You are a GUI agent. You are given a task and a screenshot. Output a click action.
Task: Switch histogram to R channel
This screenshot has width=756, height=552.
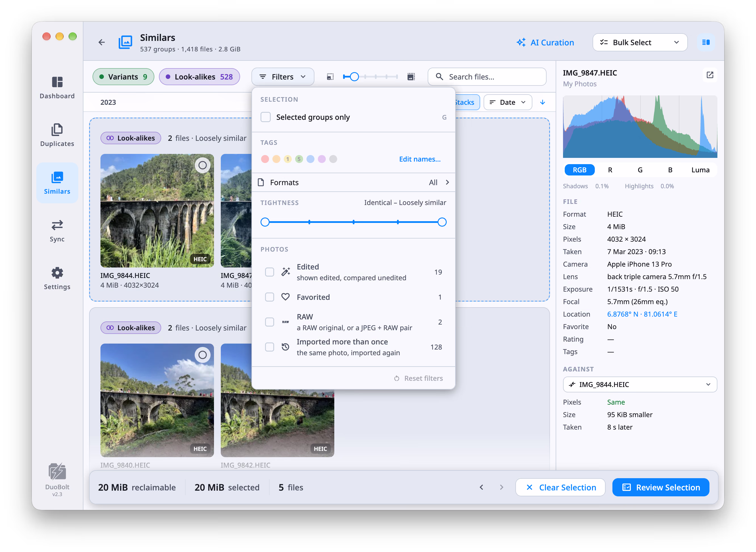coord(610,170)
